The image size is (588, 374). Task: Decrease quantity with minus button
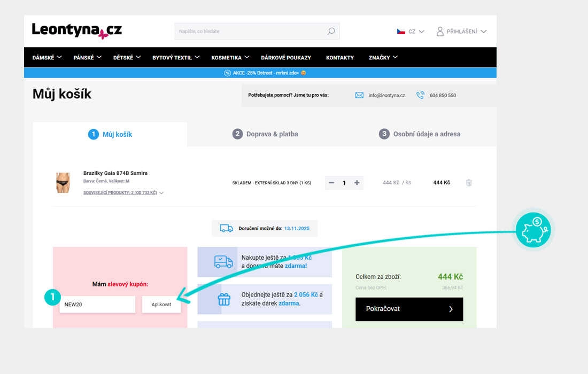(x=331, y=183)
